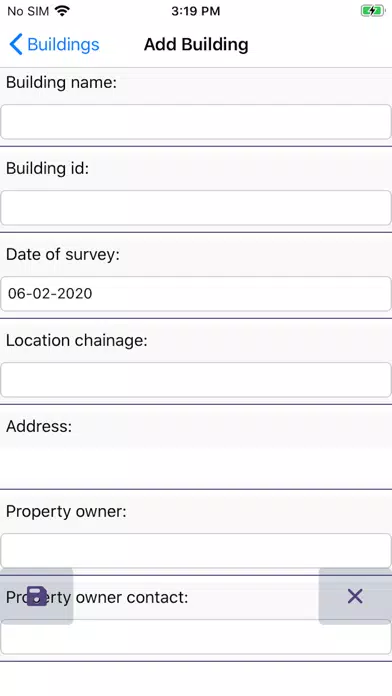Tap the Wi-Fi status icon
The height and width of the screenshot is (696, 392).
pyautogui.click(x=62, y=11)
